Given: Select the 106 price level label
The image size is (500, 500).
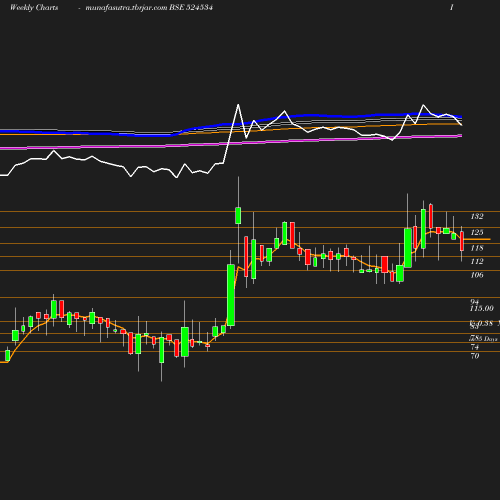Looking at the screenshot, I should coord(477,275).
